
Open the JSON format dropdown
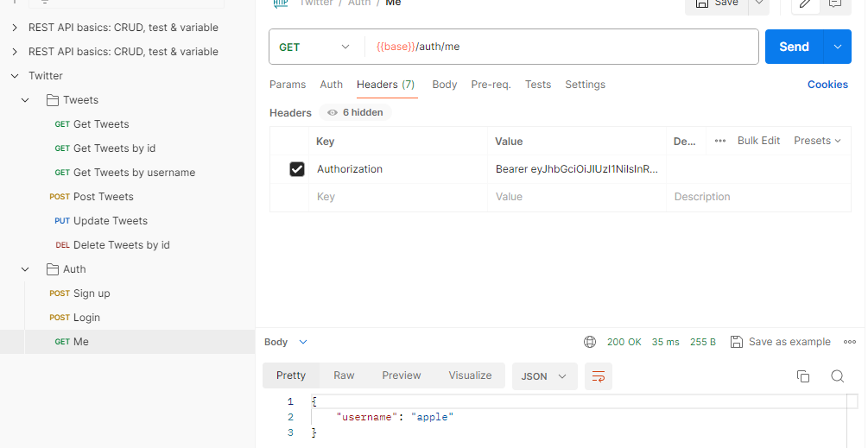(x=544, y=376)
